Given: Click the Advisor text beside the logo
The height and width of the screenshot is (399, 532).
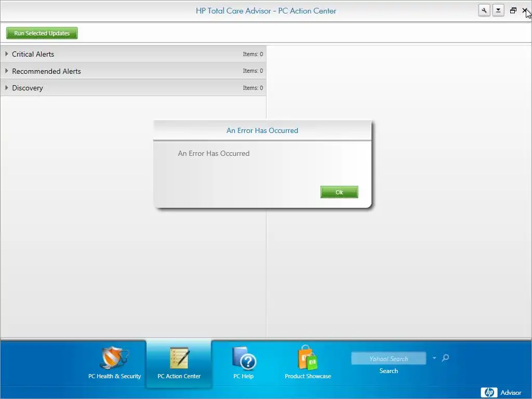Looking at the screenshot, I should tap(511, 393).
